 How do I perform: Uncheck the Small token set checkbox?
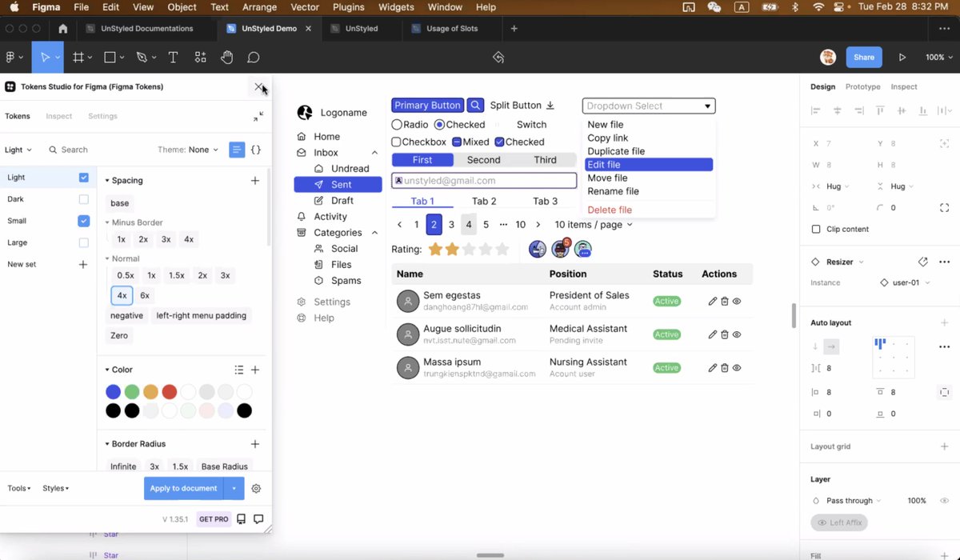(84, 221)
